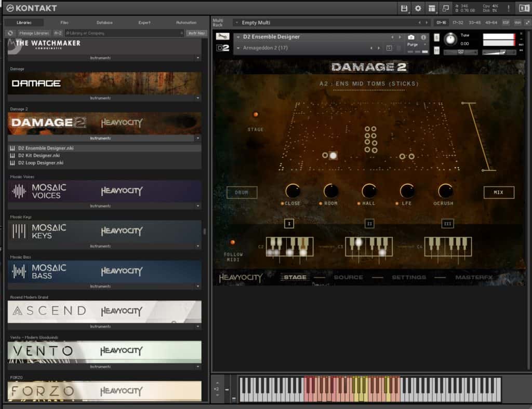Click next snapshot arrow beside Armageddon 2
The height and width of the screenshot is (409, 532).
379,48
